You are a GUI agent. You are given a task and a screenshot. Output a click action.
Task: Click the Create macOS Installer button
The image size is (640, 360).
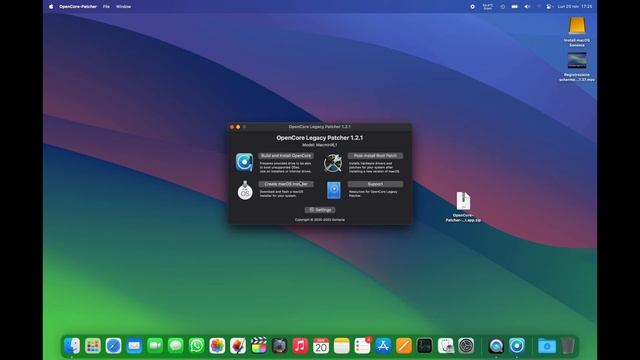pos(286,184)
